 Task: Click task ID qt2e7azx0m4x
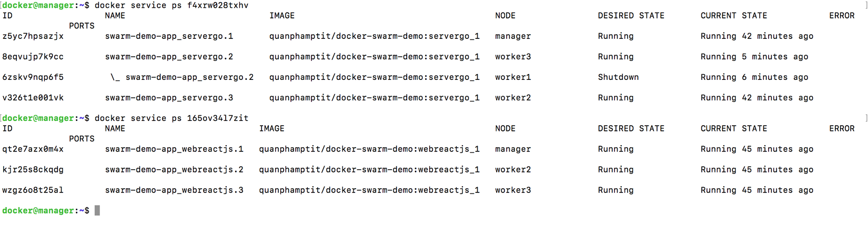[33, 149]
